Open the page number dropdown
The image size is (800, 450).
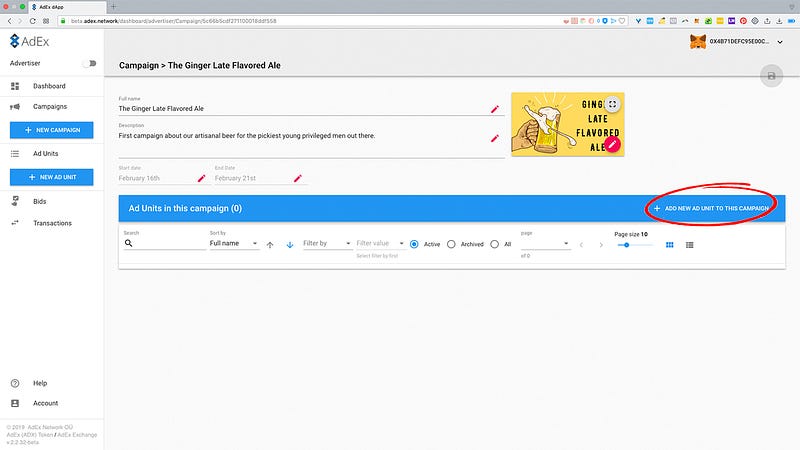click(x=545, y=243)
